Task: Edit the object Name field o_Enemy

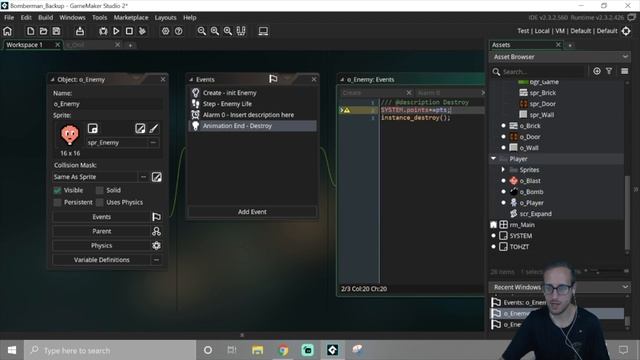Action: [107, 104]
